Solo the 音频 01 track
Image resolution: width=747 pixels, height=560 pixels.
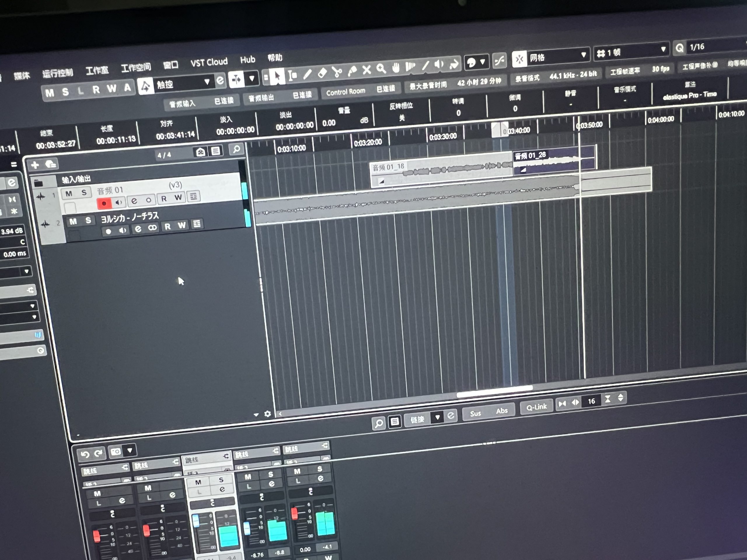coord(84,192)
